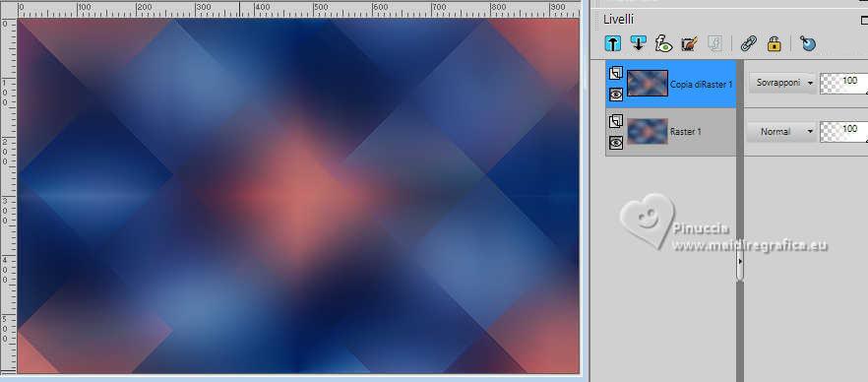
Task: Click the edit selection brush icon
Action: click(x=689, y=43)
